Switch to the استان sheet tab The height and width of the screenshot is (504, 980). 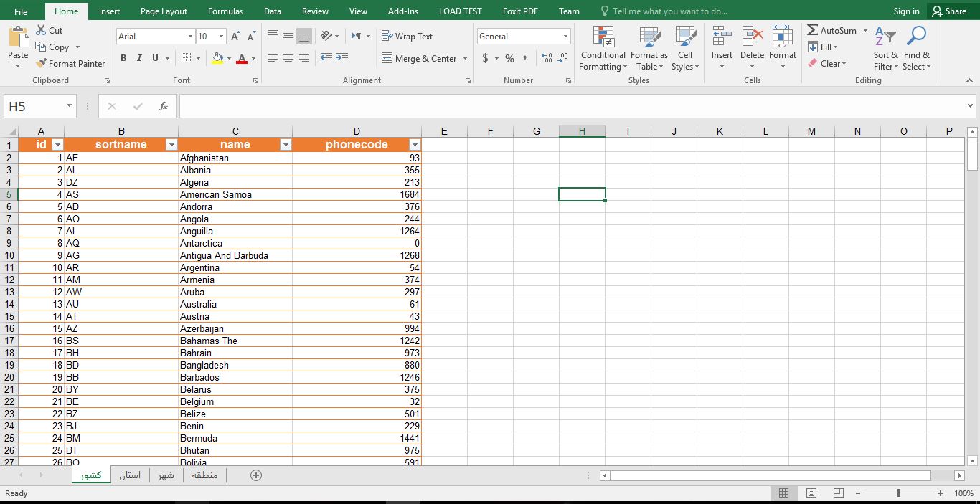click(130, 475)
